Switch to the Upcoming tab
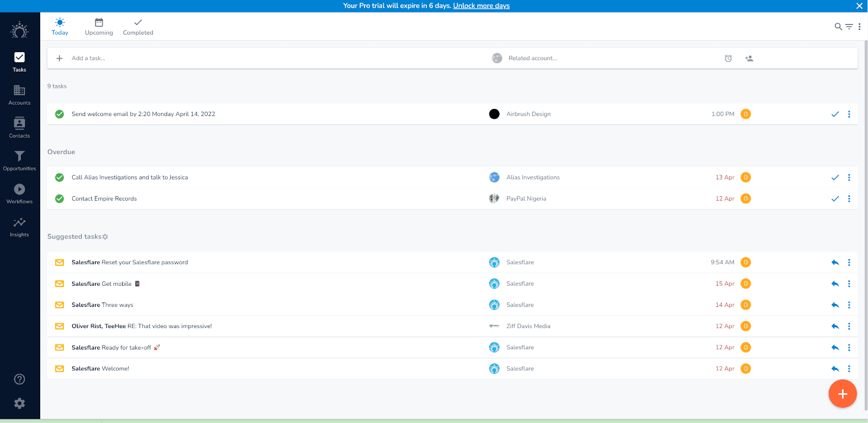Image resolution: width=868 pixels, height=423 pixels. pos(99,27)
